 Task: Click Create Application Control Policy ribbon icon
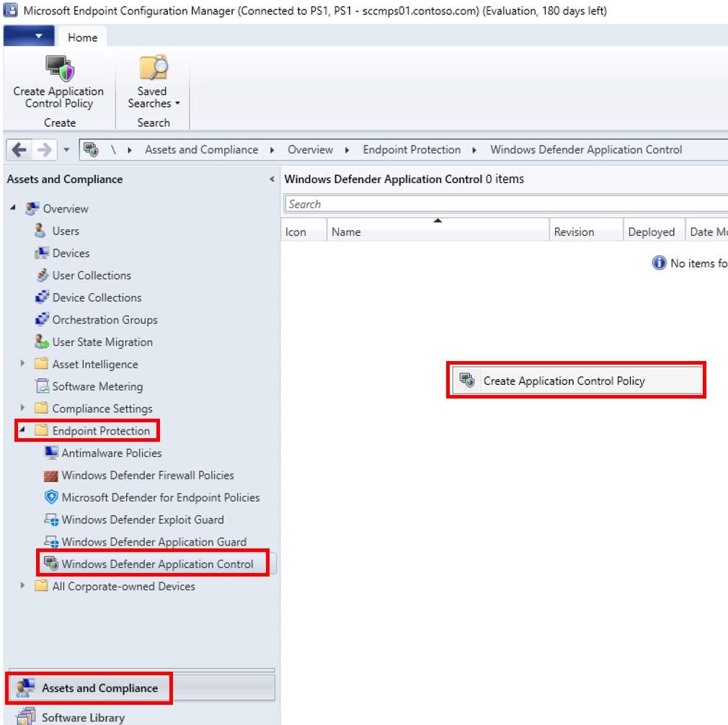pyautogui.click(x=60, y=68)
